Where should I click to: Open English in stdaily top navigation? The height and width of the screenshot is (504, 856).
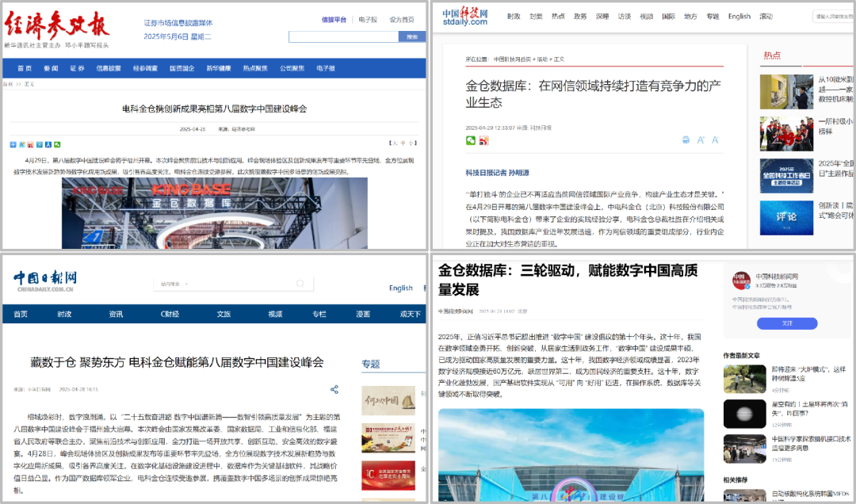(739, 17)
